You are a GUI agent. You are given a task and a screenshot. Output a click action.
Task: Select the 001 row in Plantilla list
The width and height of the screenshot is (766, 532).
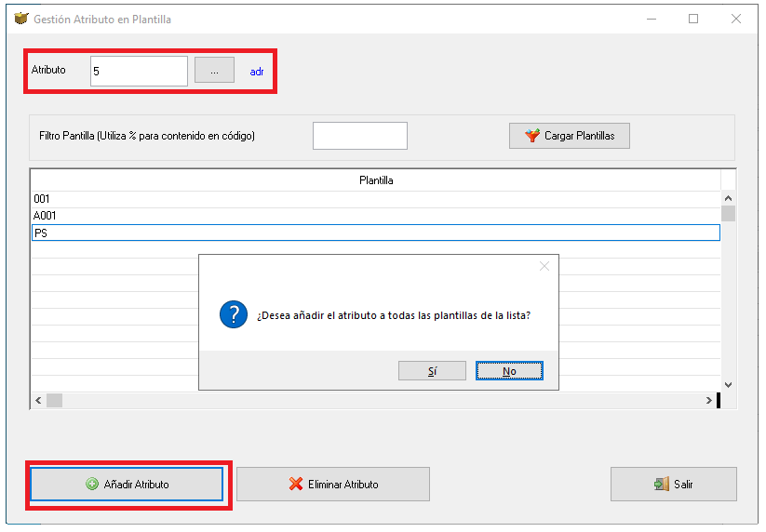tap(376, 199)
